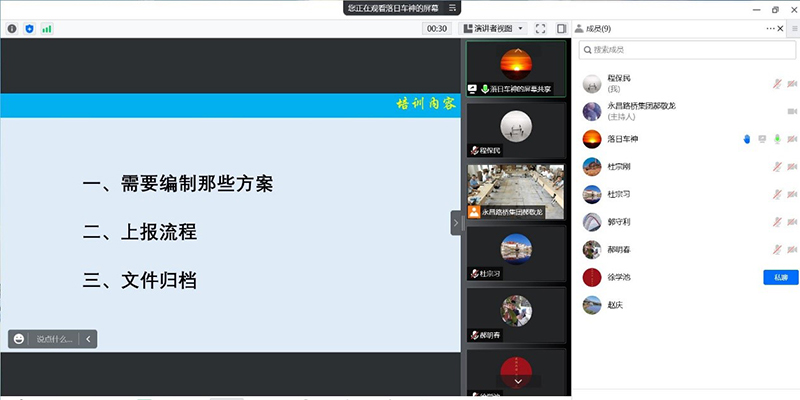Enter fullscreen mode via toolbar icon
Screen dimensions: 800x400
pyautogui.click(x=541, y=29)
